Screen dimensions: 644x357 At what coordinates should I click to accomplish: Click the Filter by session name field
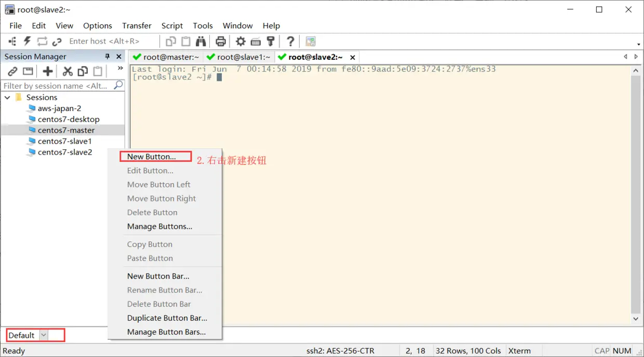pyautogui.click(x=57, y=86)
